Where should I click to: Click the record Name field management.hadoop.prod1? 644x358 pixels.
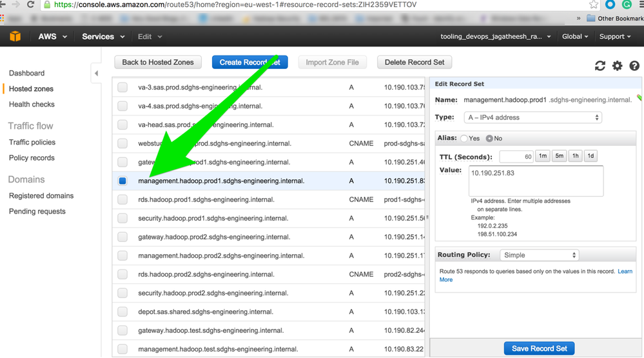[505, 100]
